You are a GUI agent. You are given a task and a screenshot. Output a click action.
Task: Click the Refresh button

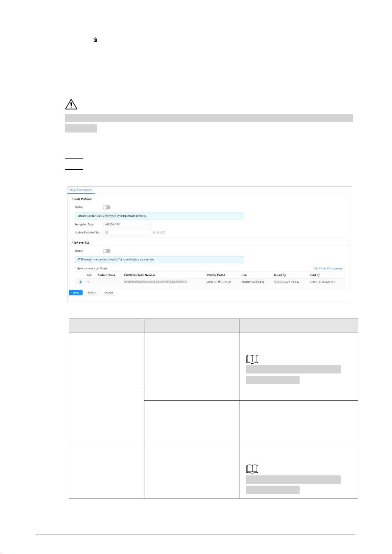coord(92,293)
